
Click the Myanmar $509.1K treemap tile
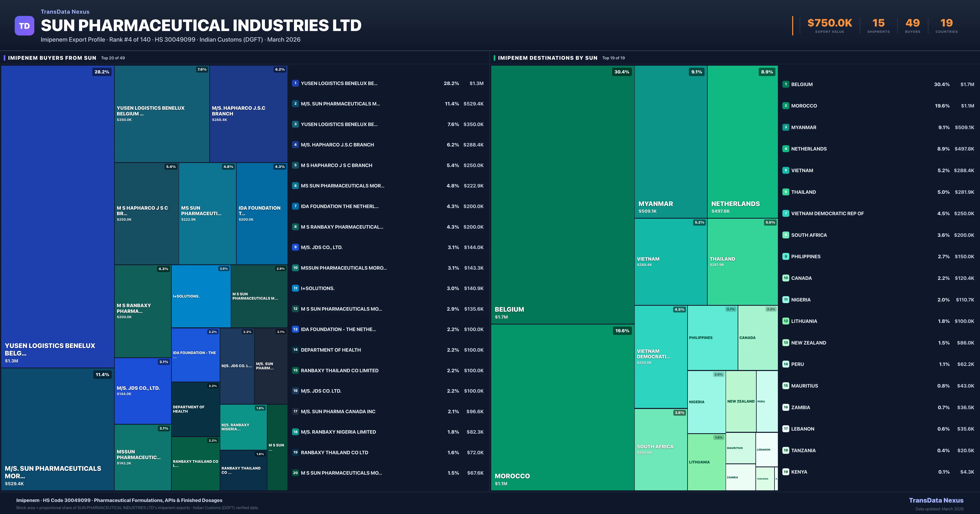(670, 141)
